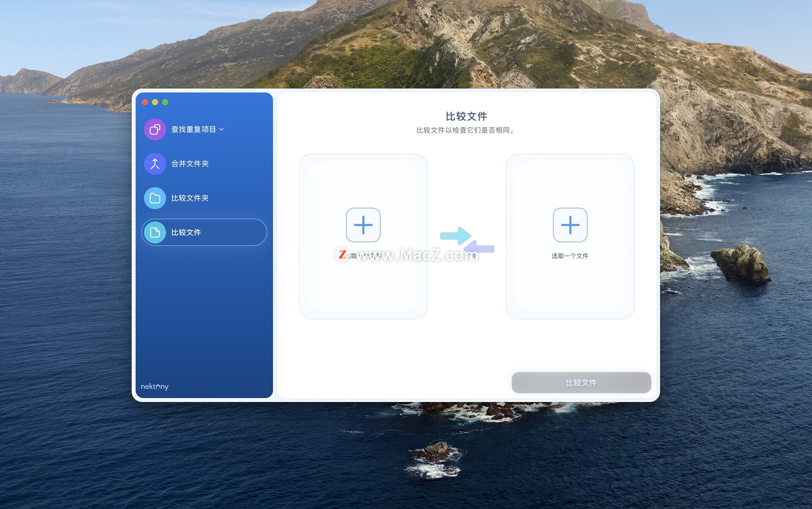Click the Merge Folders arrow icon
The image size is (812, 509).
pyautogui.click(x=155, y=164)
